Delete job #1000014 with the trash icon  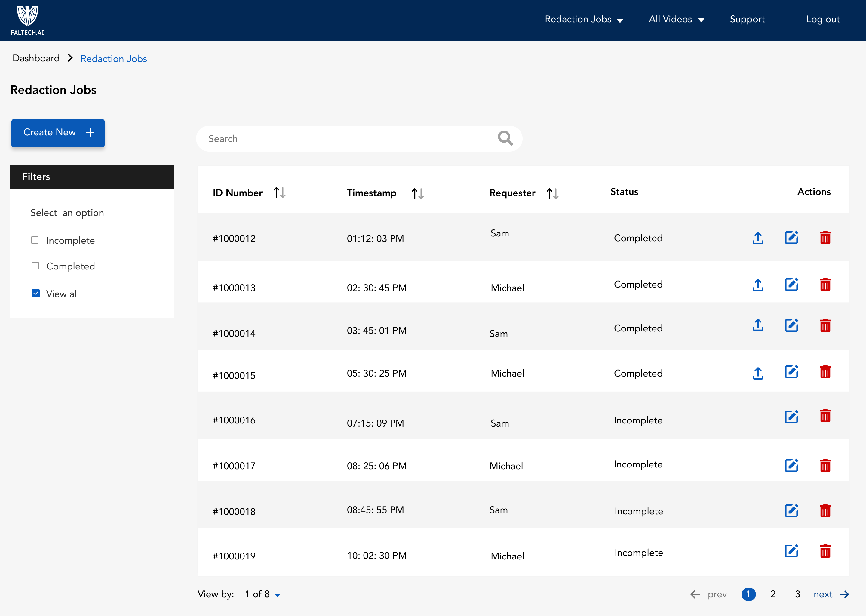tap(825, 325)
